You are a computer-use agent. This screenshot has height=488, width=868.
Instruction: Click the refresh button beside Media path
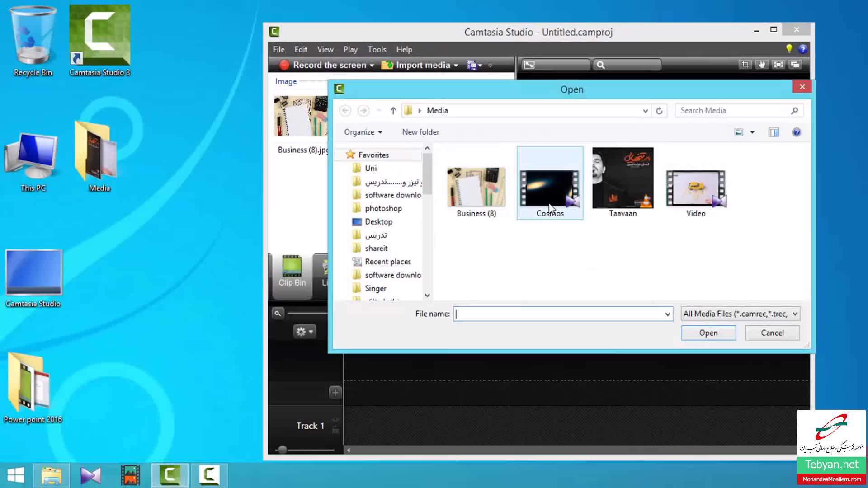click(659, 111)
